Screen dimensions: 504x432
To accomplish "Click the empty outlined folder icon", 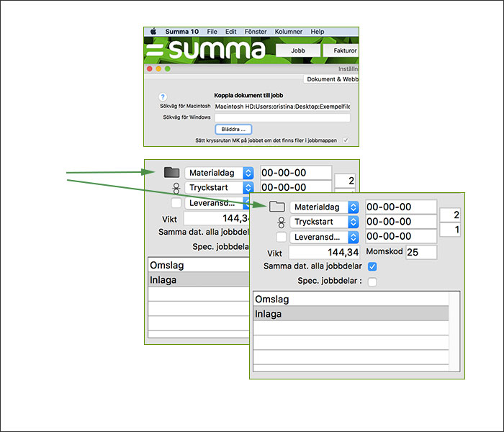I will pyautogui.click(x=276, y=207).
